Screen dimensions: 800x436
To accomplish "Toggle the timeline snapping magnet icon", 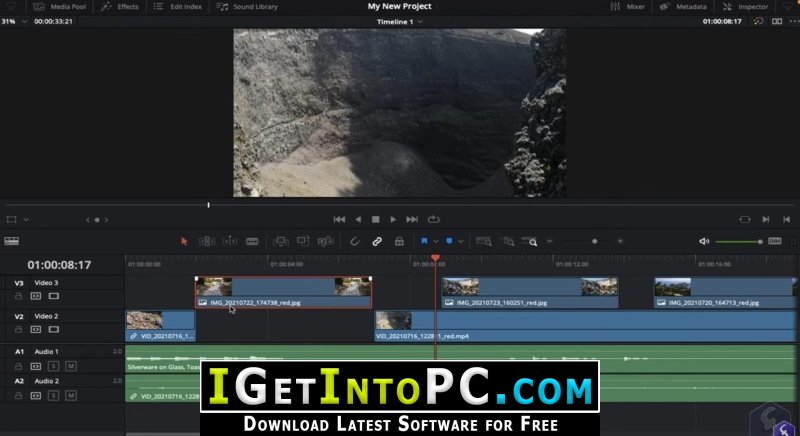I will pos(355,241).
